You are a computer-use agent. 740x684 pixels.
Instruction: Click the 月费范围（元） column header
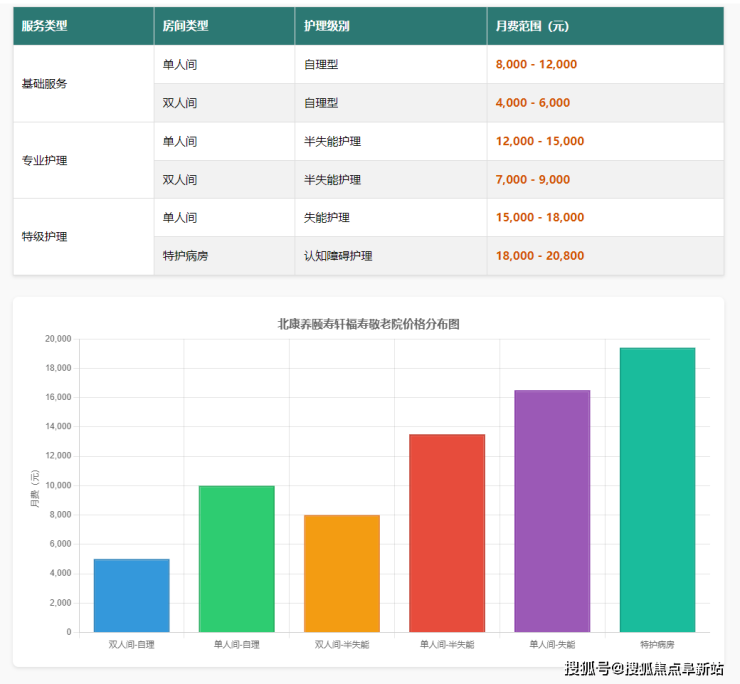(533, 26)
